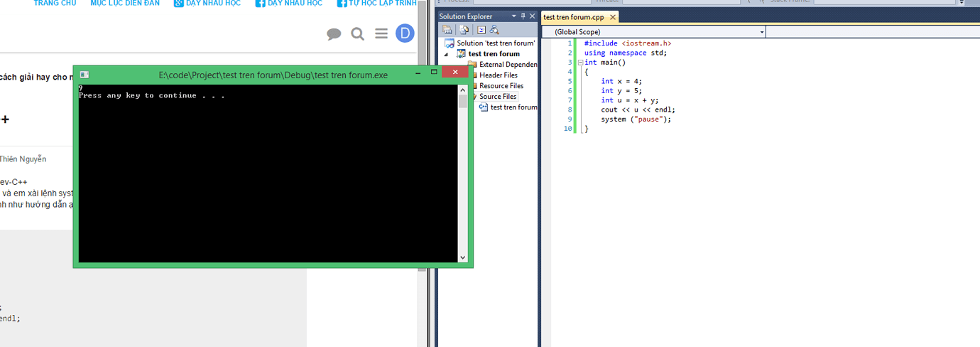Viewport: 980px width, 347px height.
Task: Open the 'TRANG CHỦ' forum link
Action: [55, 4]
